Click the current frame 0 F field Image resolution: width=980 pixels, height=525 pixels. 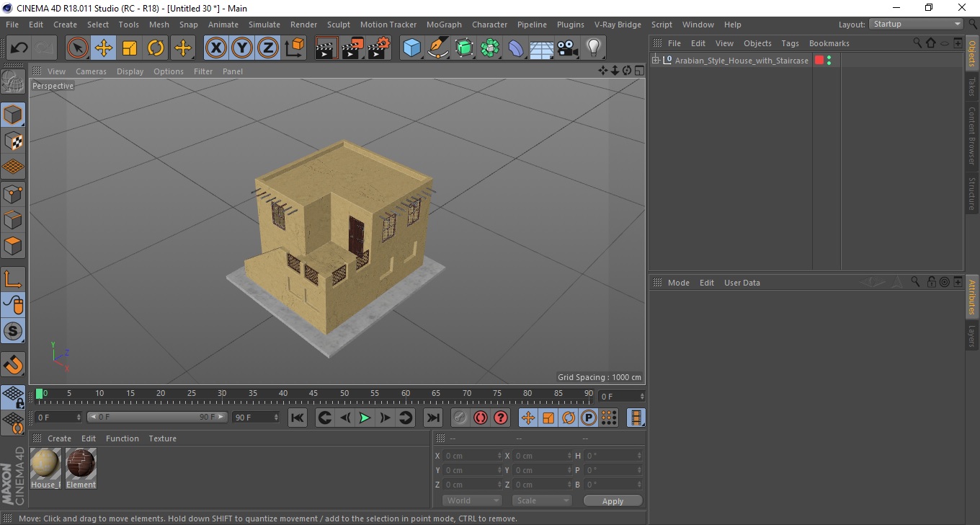(58, 417)
